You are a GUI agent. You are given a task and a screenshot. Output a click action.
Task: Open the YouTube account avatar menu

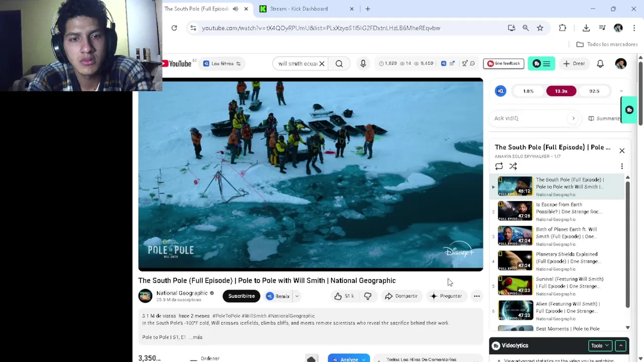click(x=621, y=63)
